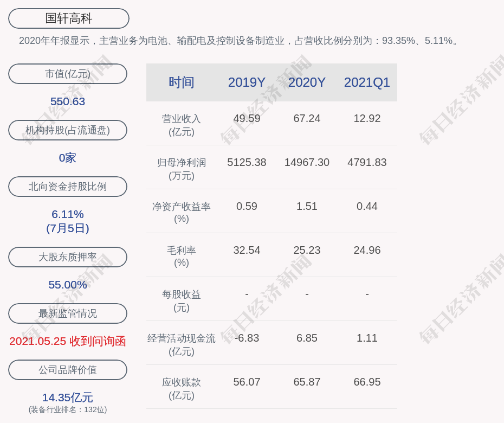Select the 市值(亿元) label pill

[x=68, y=74]
